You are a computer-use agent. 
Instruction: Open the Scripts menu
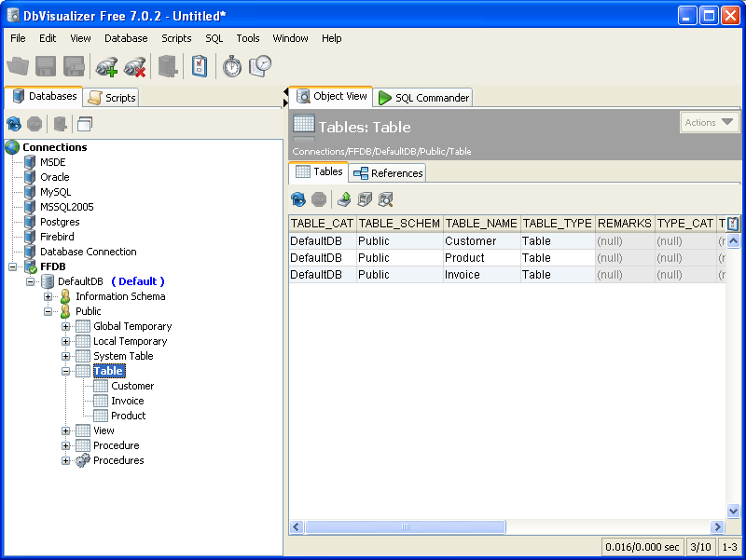pyautogui.click(x=176, y=38)
